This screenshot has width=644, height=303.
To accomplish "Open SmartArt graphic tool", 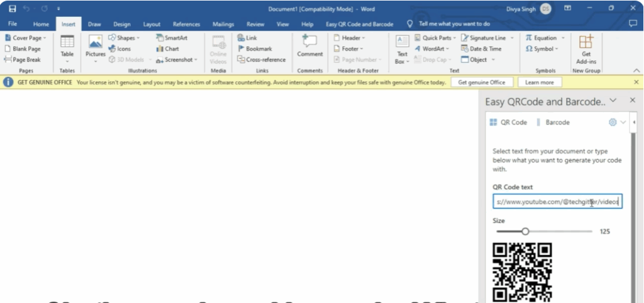I will click(171, 38).
